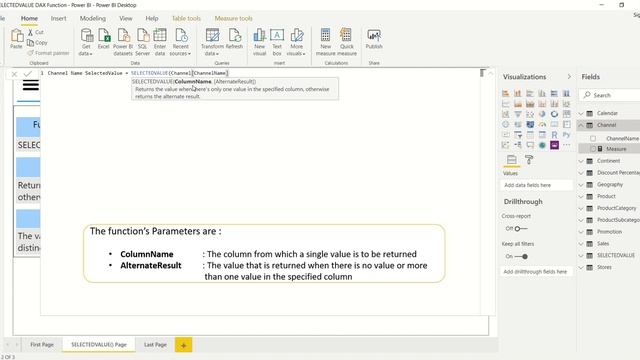Click the ellipsis to get more visuals

[x=567, y=145]
